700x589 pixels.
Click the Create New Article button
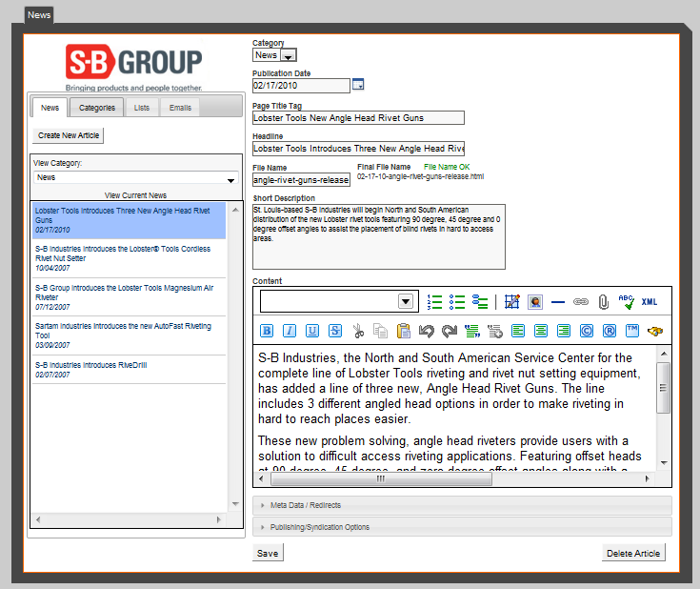click(x=69, y=135)
